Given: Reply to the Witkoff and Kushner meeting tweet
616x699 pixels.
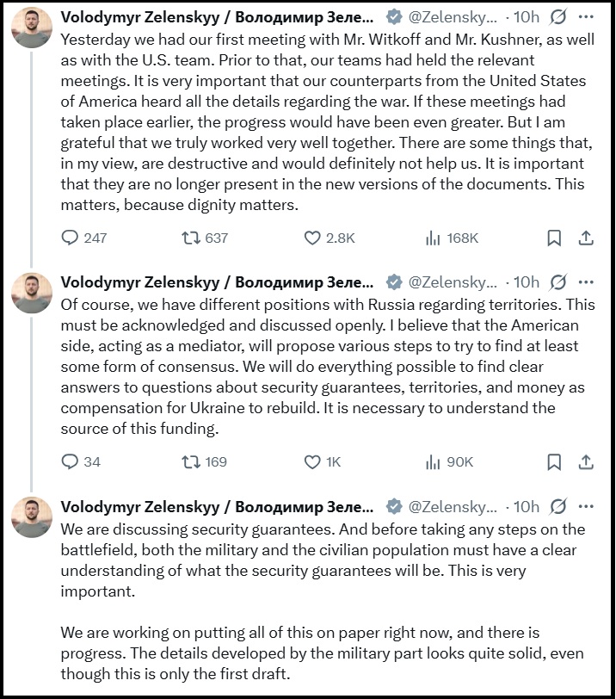Looking at the screenshot, I should tap(71, 238).
